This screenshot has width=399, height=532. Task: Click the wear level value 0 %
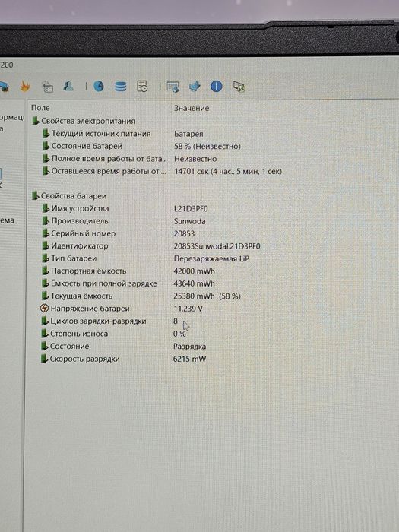pyautogui.click(x=179, y=334)
